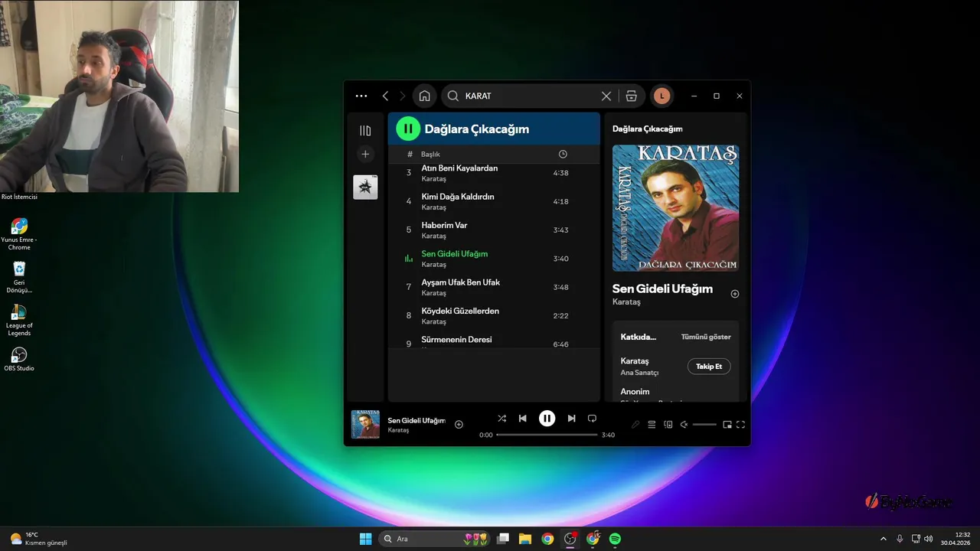
Task: Open the Liked playlist thumbnail in sidebar
Action: coord(365,187)
